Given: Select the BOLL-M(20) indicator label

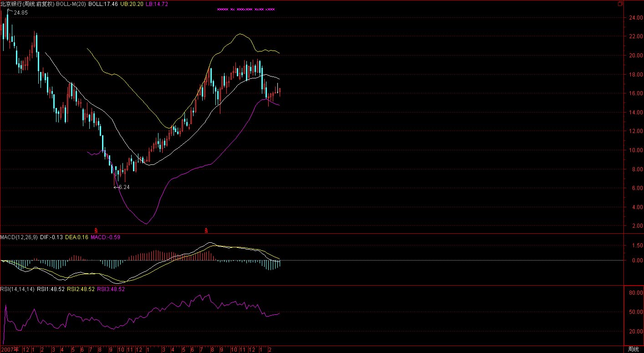Looking at the screenshot, I should [x=71, y=4].
